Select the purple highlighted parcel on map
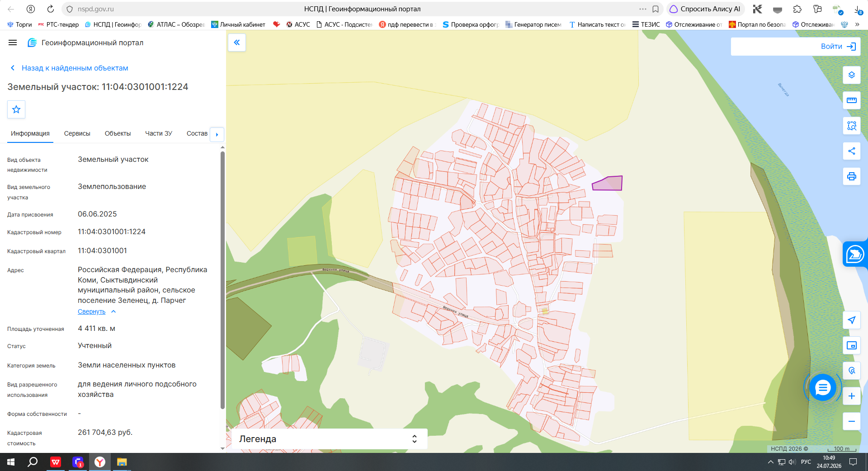 [609, 184]
